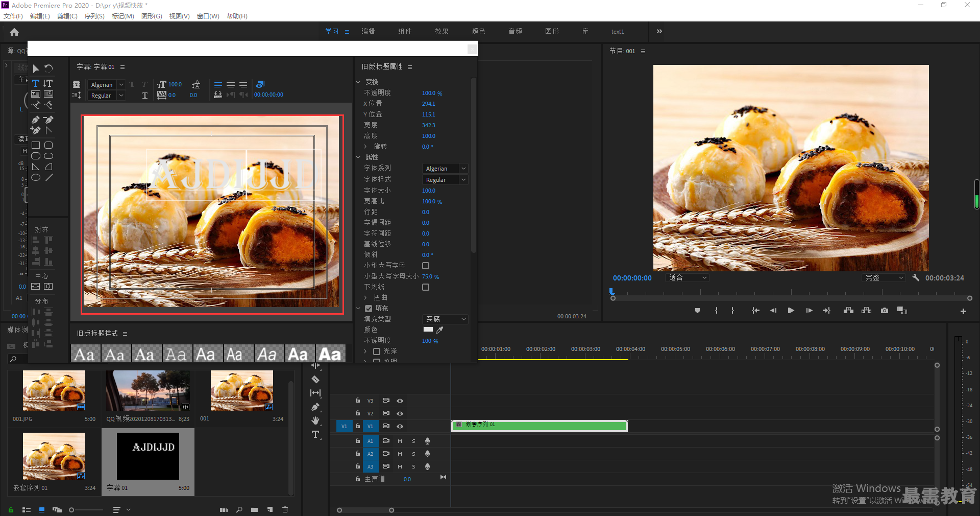Image resolution: width=980 pixels, height=516 pixels.
Task: Click the Delete trash icon in project panel
Action: click(285, 509)
